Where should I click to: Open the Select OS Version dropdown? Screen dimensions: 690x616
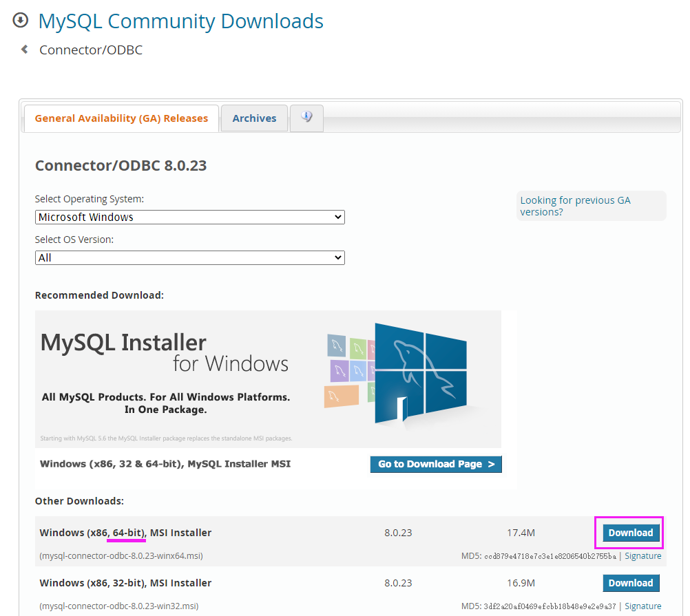[189, 257]
